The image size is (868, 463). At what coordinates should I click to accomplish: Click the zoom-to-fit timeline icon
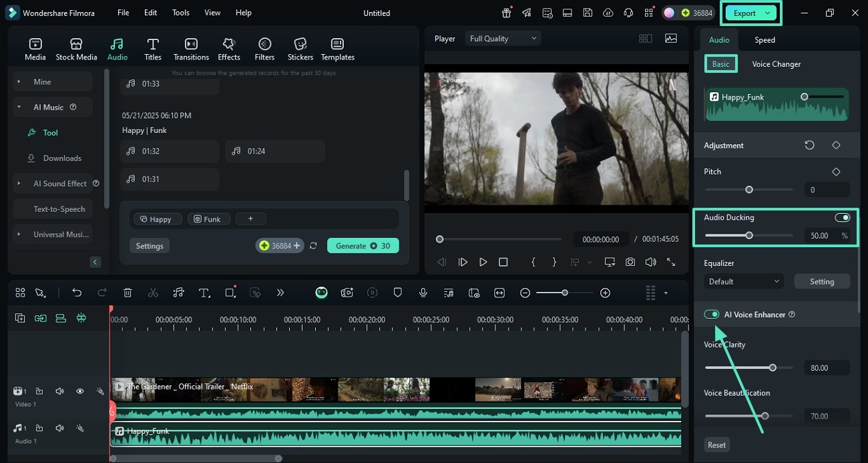point(499,293)
